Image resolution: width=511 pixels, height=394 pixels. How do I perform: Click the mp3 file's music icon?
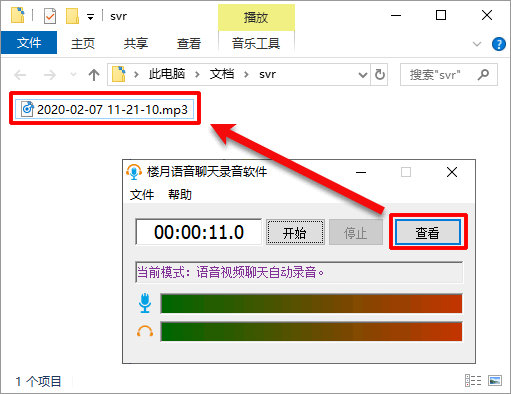coord(27,109)
